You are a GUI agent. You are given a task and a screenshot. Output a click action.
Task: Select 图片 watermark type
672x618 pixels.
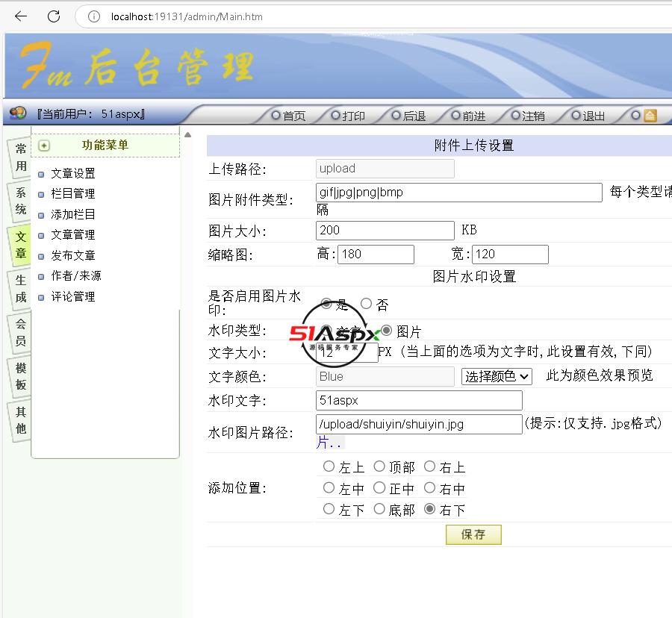(x=386, y=330)
